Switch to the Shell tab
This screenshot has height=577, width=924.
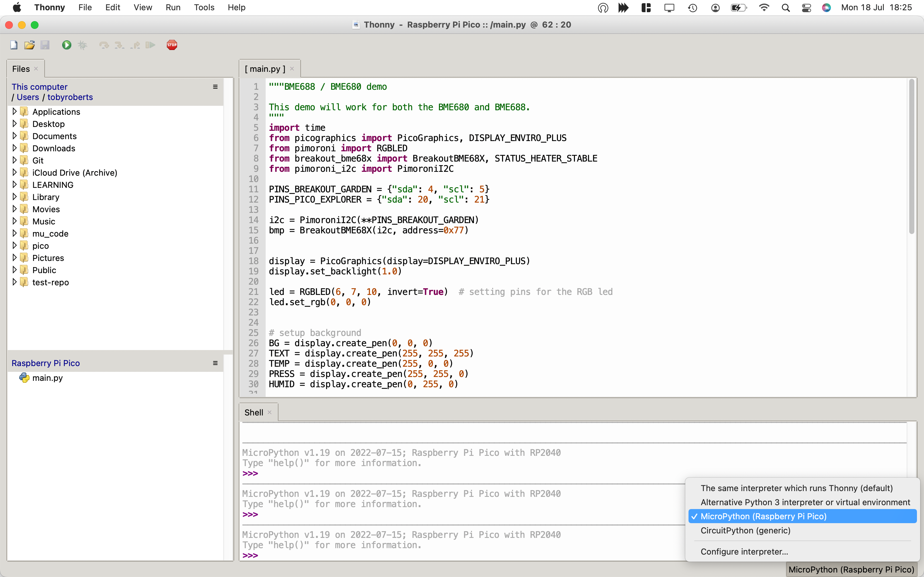[253, 413]
